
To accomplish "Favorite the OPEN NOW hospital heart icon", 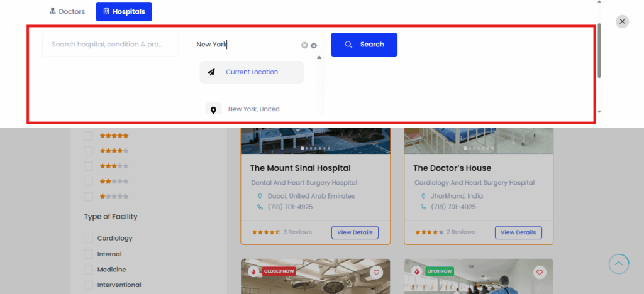I will tap(540, 272).
